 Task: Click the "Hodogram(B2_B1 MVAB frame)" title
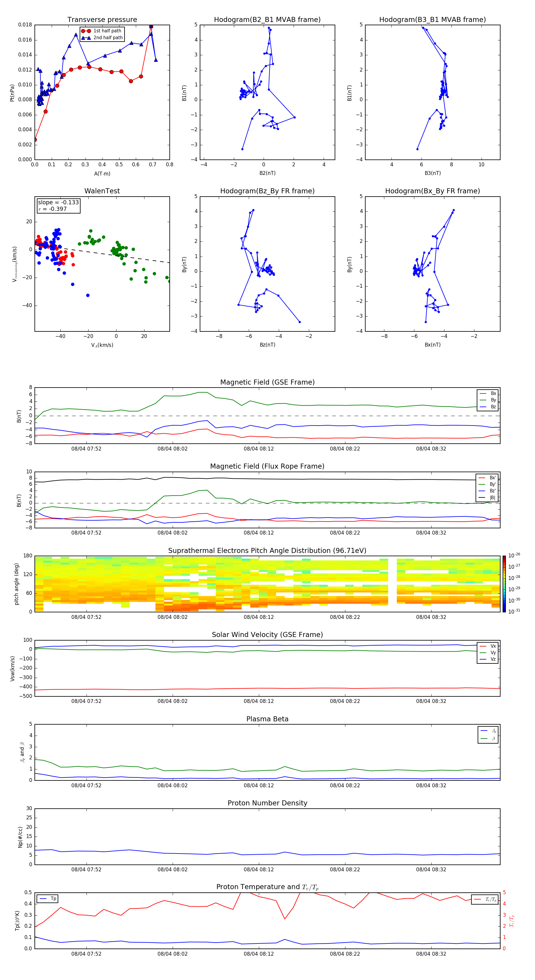pyautogui.click(x=267, y=19)
